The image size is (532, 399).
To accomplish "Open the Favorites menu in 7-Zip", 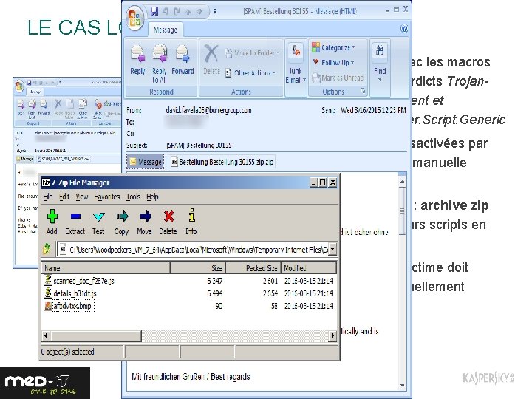I will [x=107, y=197].
